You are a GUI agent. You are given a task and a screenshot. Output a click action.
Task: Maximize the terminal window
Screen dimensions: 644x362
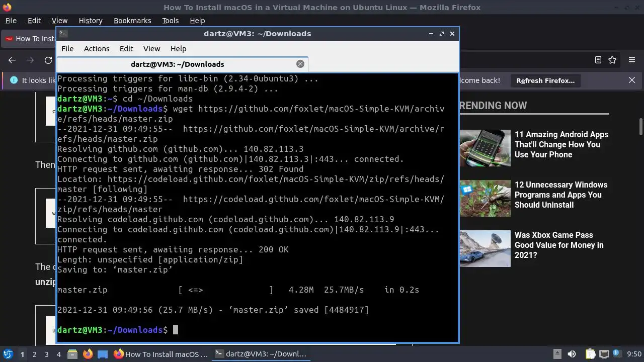(x=442, y=34)
